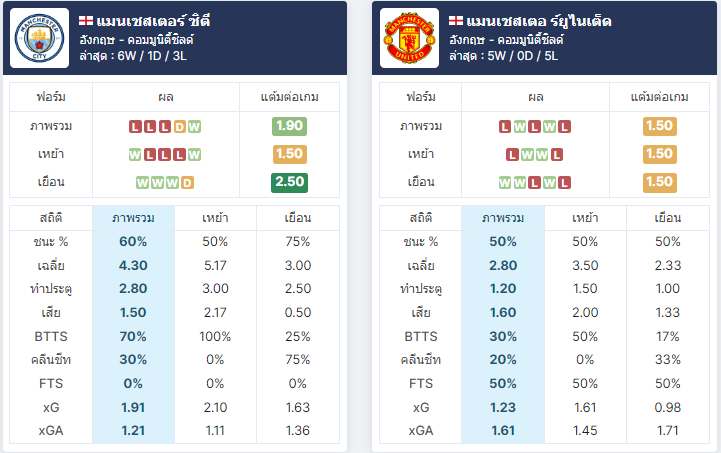Click the Manchester United club crest
Image resolution: width=721 pixels, height=453 pixels.
click(x=410, y=38)
